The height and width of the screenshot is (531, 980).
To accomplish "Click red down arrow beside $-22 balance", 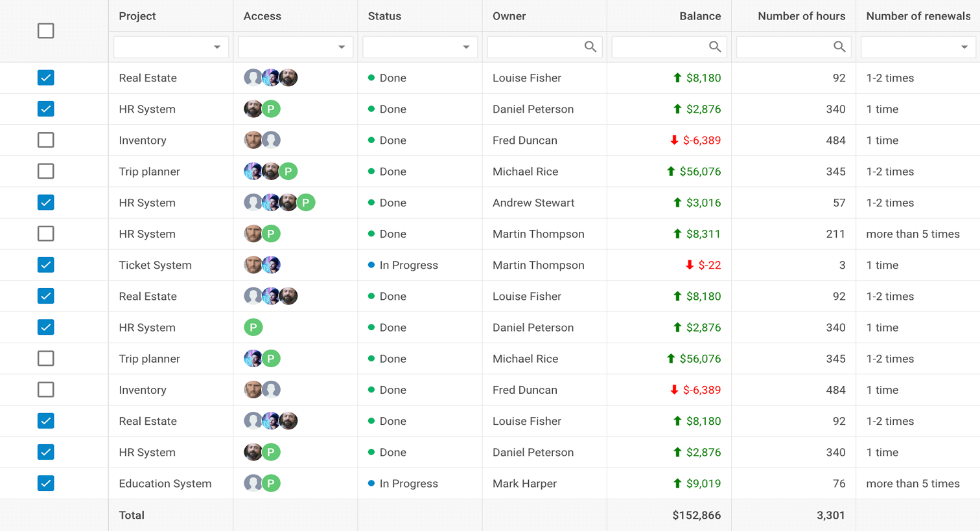I will click(690, 265).
